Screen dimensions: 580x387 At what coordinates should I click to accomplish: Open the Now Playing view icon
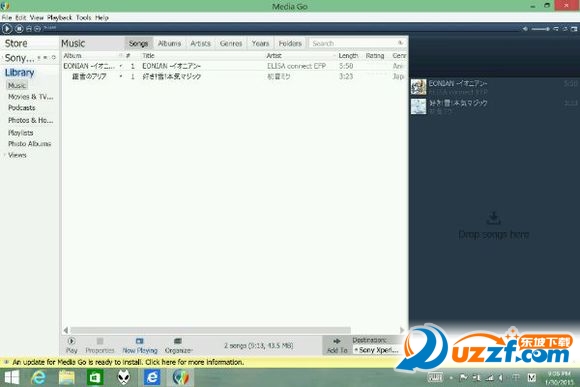coord(139,341)
